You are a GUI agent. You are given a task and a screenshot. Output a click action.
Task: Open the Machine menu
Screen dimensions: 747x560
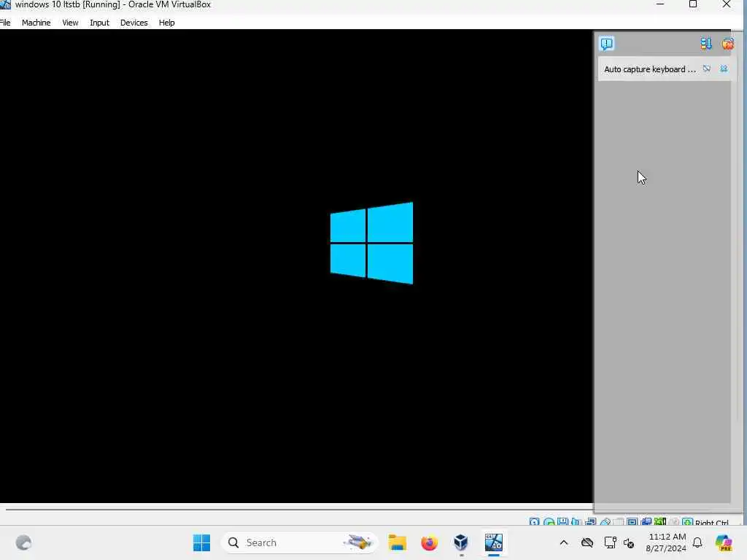[36, 23]
